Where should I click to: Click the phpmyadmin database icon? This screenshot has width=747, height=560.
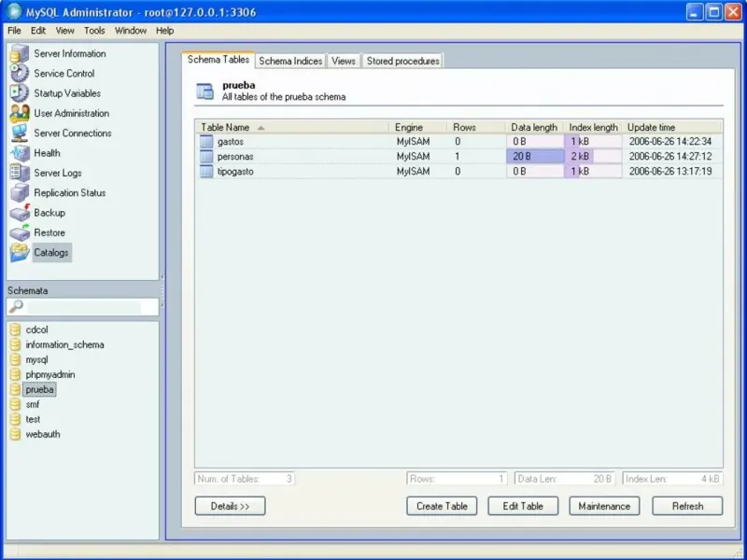tap(15, 374)
